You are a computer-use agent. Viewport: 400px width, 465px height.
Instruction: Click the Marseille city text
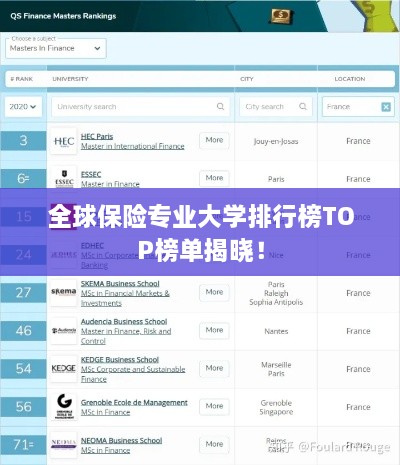tap(276, 365)
